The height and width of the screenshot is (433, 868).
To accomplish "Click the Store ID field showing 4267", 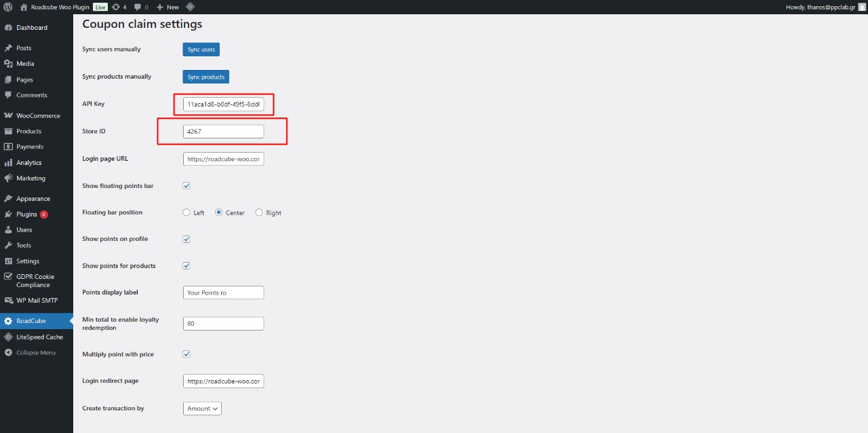I will [x=223, y=132].
